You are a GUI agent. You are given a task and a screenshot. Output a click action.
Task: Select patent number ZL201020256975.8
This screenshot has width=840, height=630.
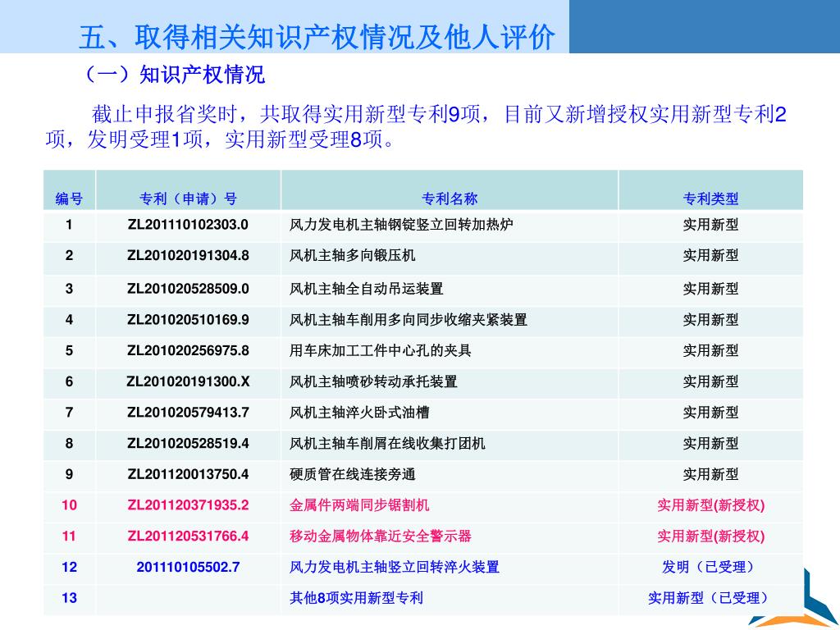[188, 350]
